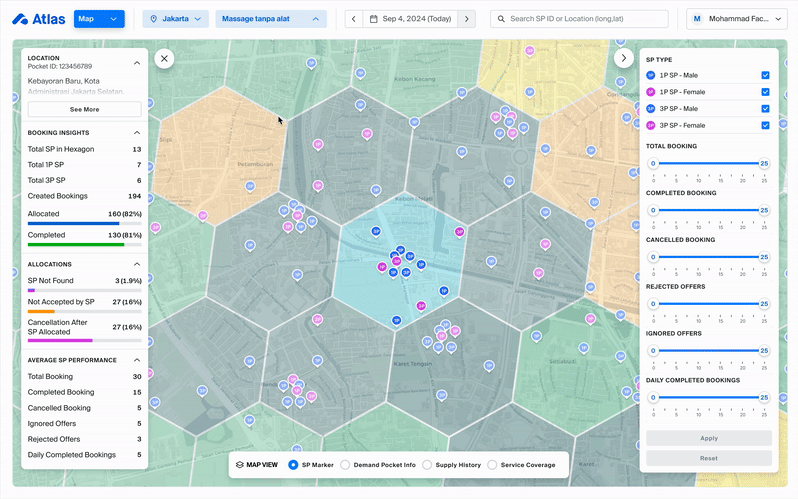
Task: Click the Apply filters button
Action: 708,438
